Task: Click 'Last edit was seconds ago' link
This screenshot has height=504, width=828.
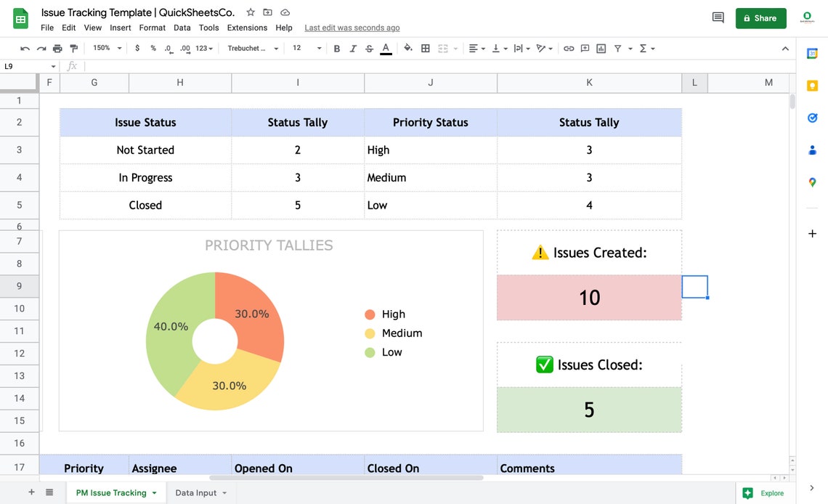Action: pyautogui.click(x=352, y=28)
